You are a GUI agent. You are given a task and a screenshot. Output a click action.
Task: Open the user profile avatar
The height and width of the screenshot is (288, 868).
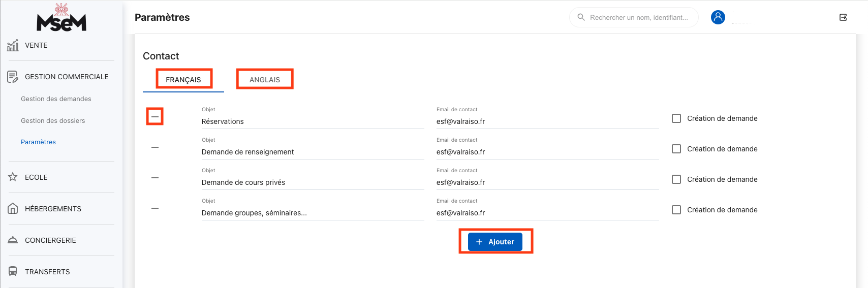click(718, 17)
